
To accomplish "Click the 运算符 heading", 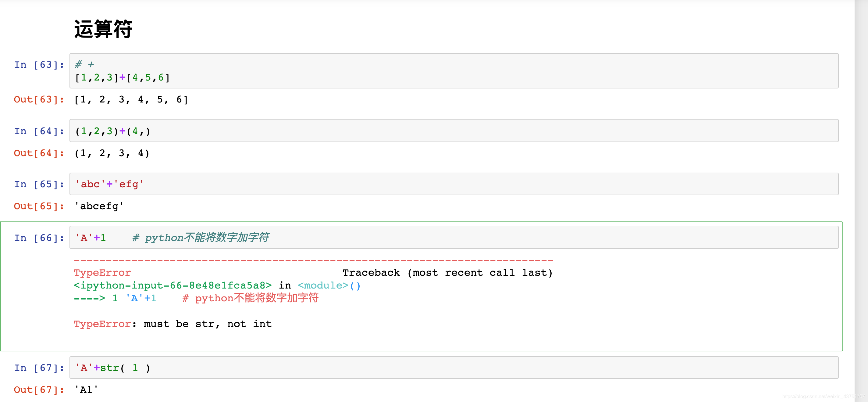I will pos(103,29).
